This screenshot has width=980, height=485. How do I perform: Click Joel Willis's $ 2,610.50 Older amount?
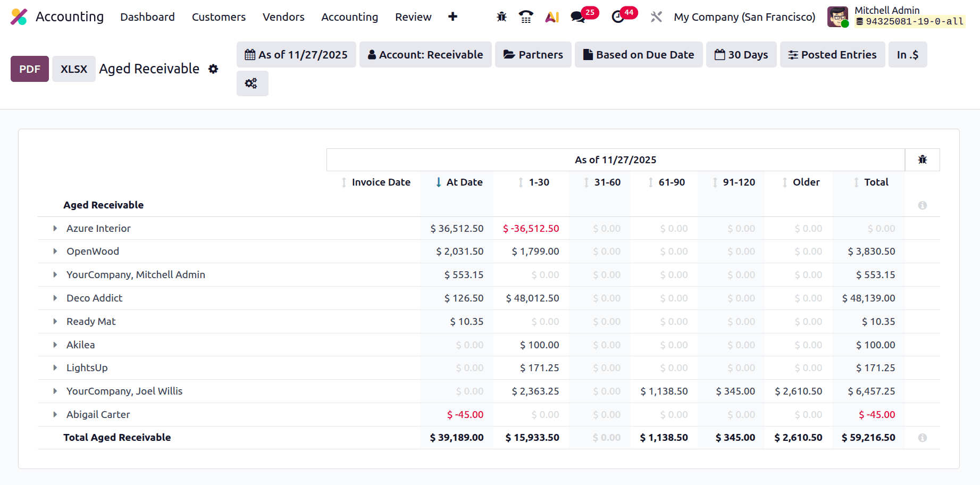799,391
